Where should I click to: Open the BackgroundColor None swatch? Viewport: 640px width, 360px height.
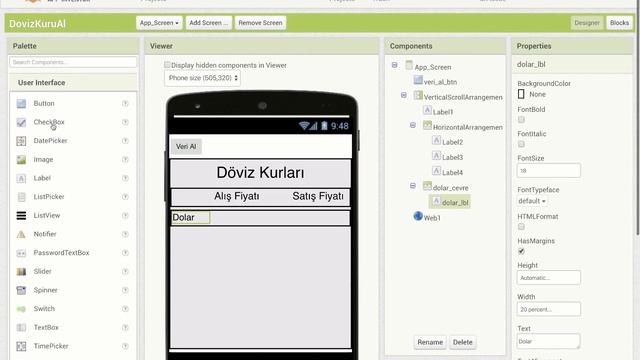(521, 94)
